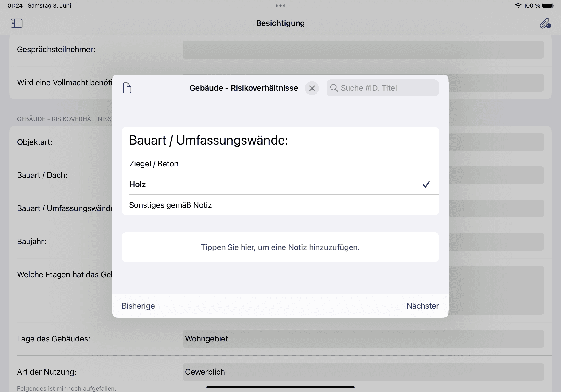The image size is (561, 392).
Task: Go to Nächster question
Action: click(x=422, y=306)
